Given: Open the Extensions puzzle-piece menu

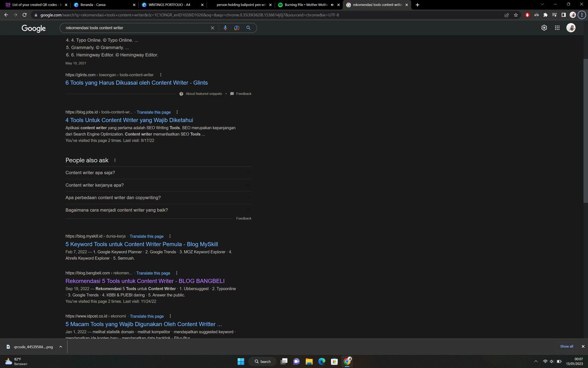Looking at the screenshot, I should tap(545, 15).
